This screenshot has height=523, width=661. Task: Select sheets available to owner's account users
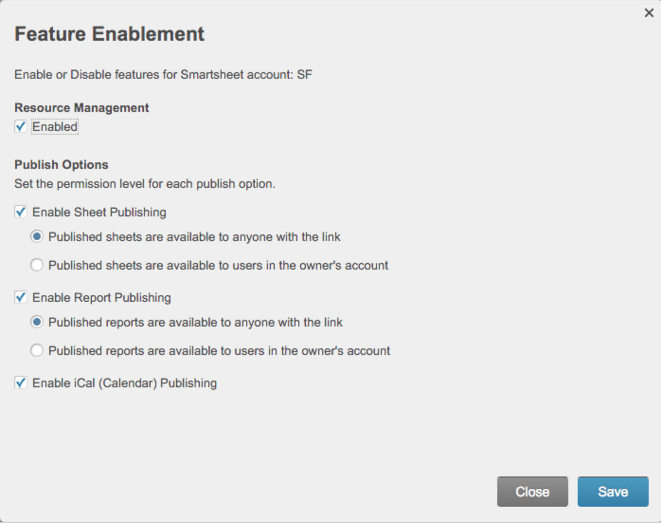coord(37,265)
